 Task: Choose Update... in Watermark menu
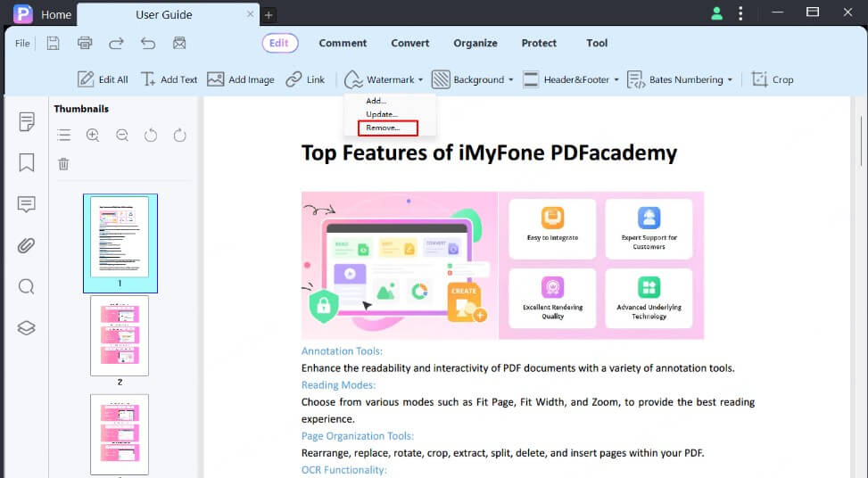coord(382,114)
